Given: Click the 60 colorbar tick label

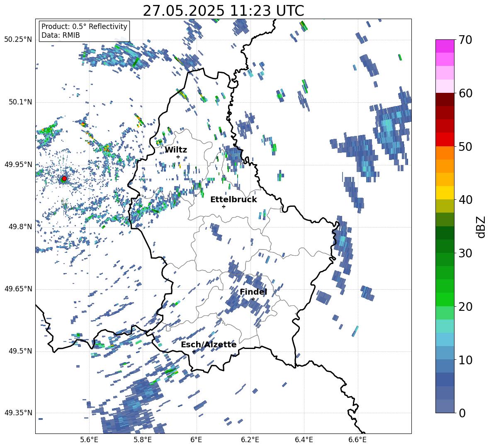Looking at the screenshot, I should (465, 93).
